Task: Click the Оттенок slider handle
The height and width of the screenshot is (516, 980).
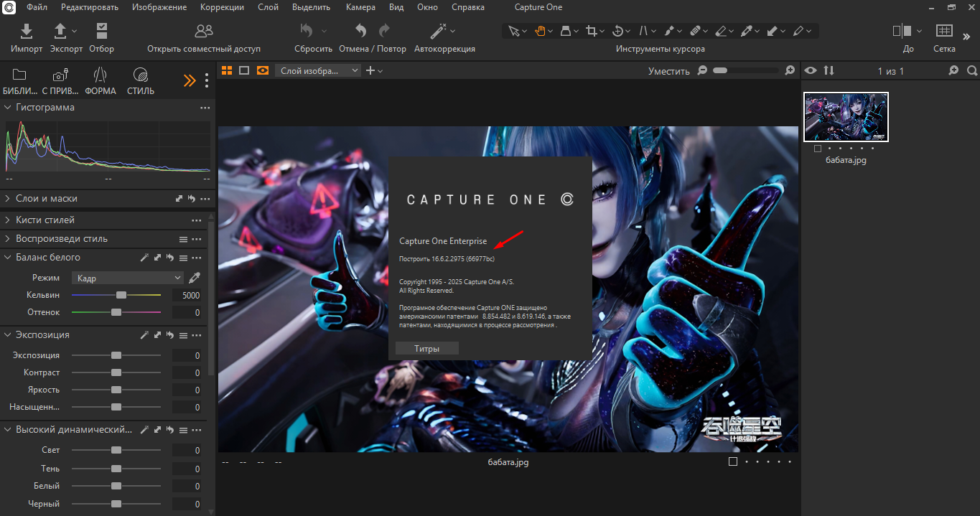Action: click(116, 312)
